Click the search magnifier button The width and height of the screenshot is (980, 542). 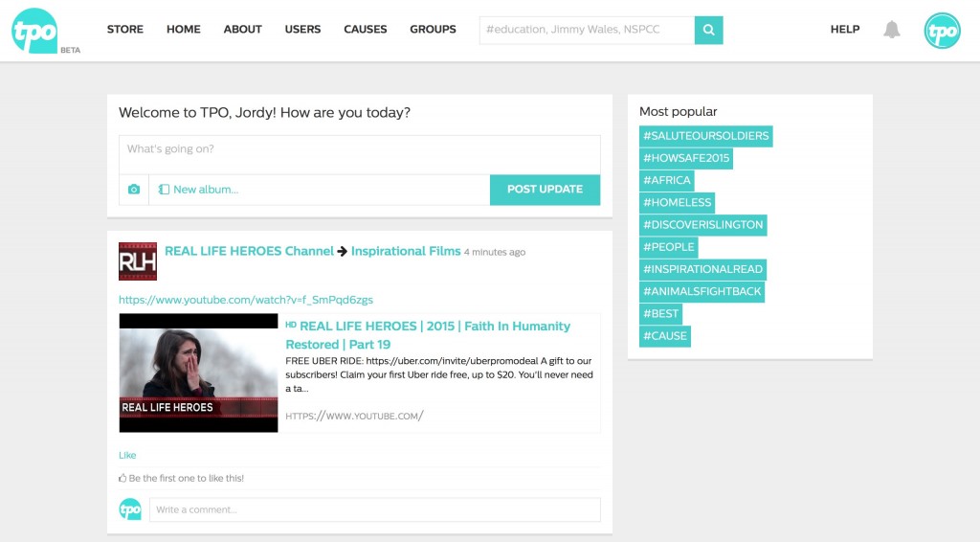click(708, 30)
